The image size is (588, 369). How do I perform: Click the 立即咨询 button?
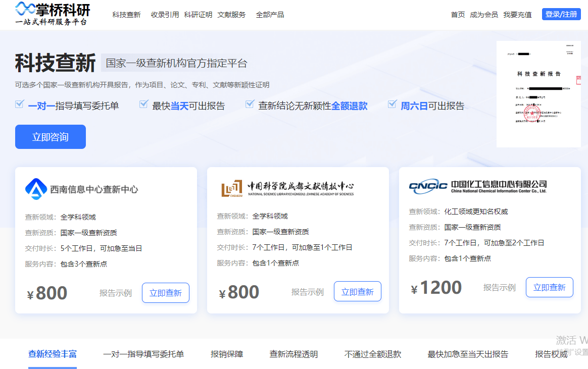[x=50, y=137]
